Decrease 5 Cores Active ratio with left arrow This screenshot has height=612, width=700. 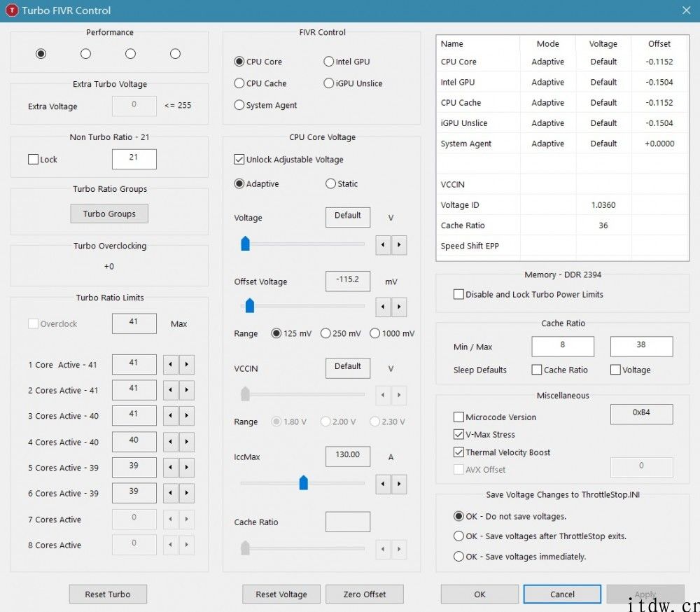pyautogui.click(x=171, y=467)
